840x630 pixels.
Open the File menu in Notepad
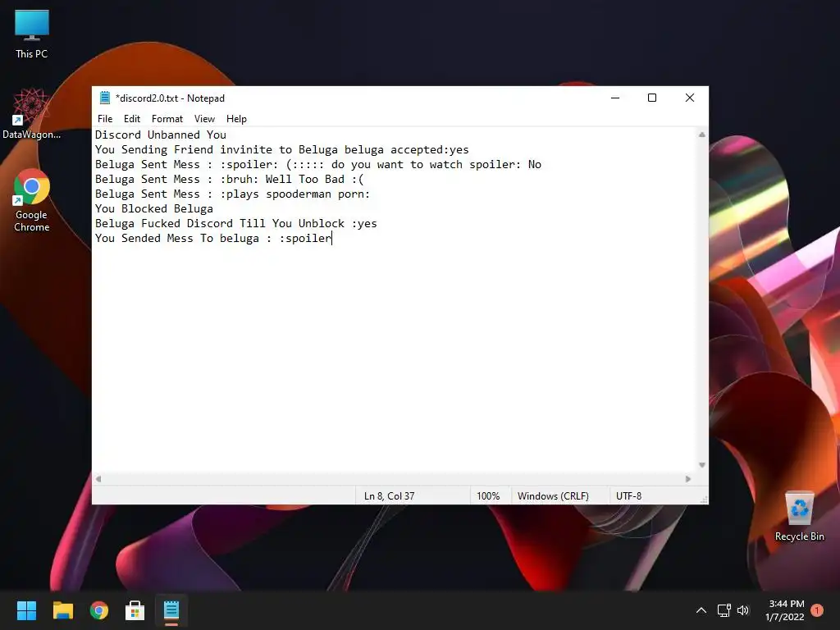(105, 119)
